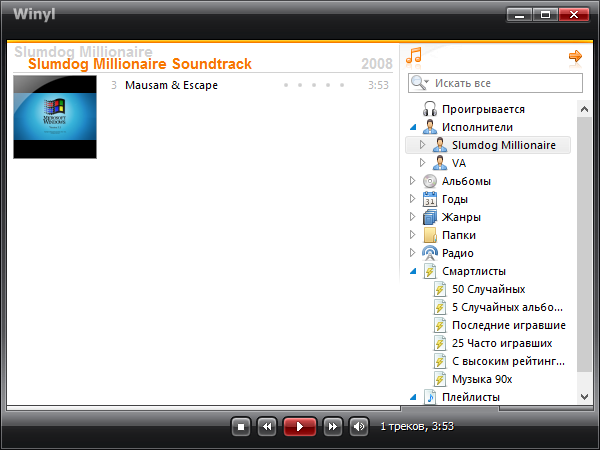The image size is (600, 450).
Task: Click the album cover thumbnail
Action: click(x=55, y=117)
